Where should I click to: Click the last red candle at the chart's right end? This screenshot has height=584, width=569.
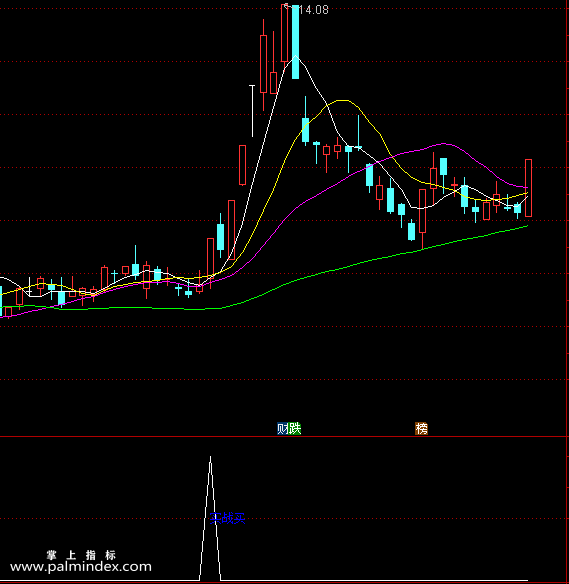click(x=528, y=188)
